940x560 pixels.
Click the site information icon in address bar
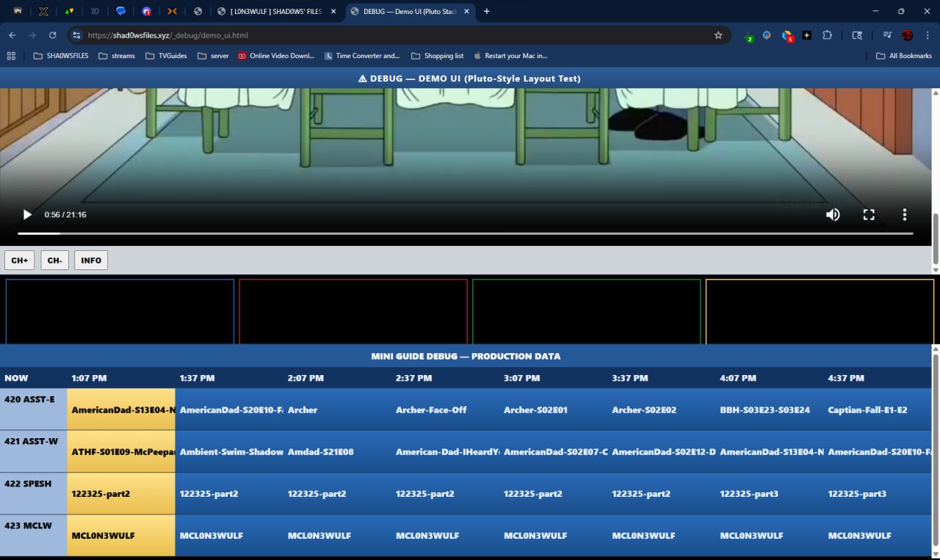[76, 35]
